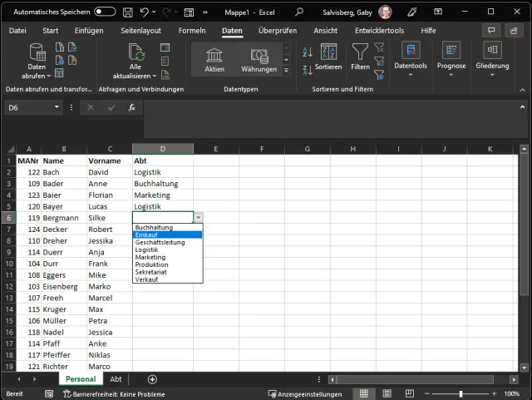Click the Save icon in title bar
This screenshot has width=532, height=400.
pyautogui.click(x=126, y=12)
